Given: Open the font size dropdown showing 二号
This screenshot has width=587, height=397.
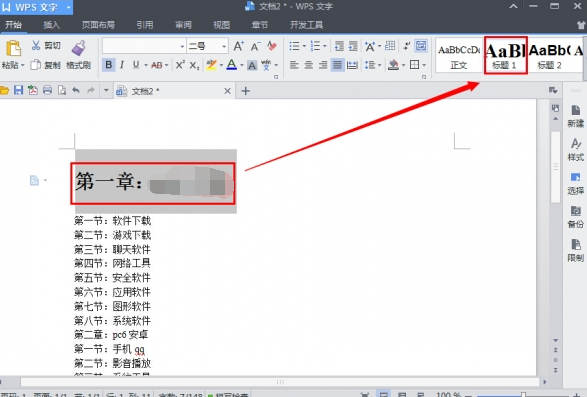Looking at the screenshot, I should [207, 46].
